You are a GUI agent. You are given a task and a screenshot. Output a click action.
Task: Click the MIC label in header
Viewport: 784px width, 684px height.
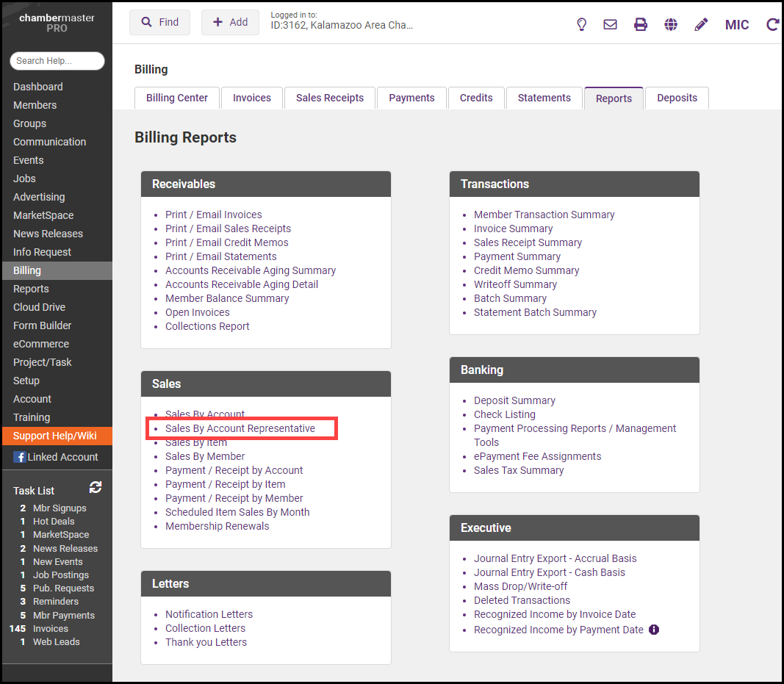coord(737,25)
